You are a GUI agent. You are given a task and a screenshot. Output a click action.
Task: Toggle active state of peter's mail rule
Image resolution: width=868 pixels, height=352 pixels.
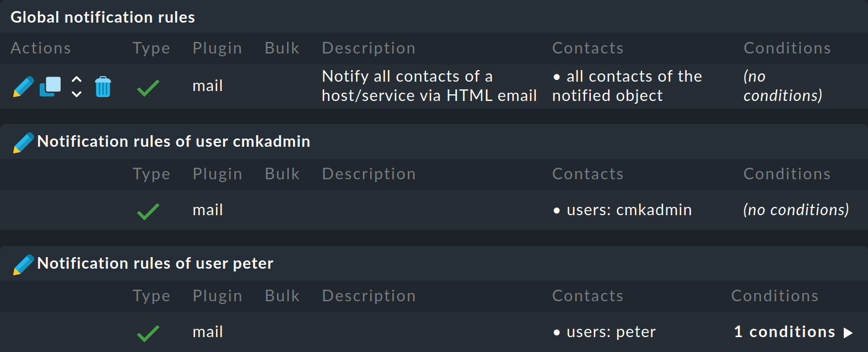click(148, 332)
